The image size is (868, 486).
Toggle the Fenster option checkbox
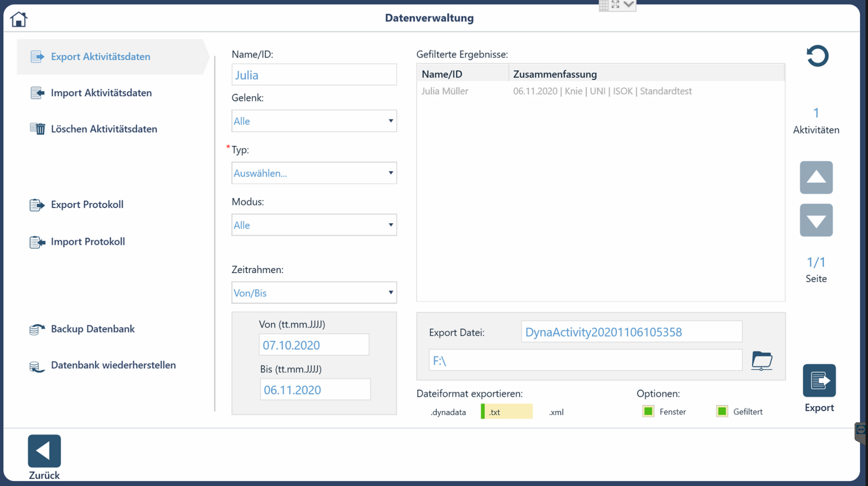648,412
